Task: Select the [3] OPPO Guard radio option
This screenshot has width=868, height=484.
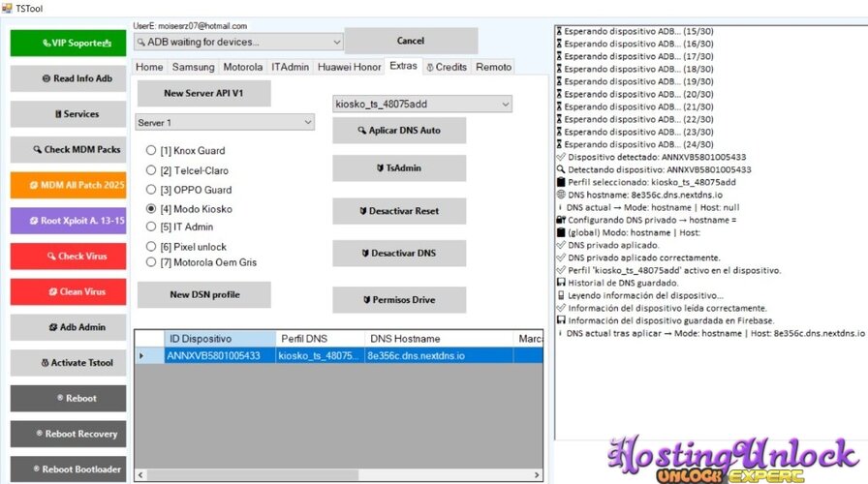Action: [x=189, y=190]
